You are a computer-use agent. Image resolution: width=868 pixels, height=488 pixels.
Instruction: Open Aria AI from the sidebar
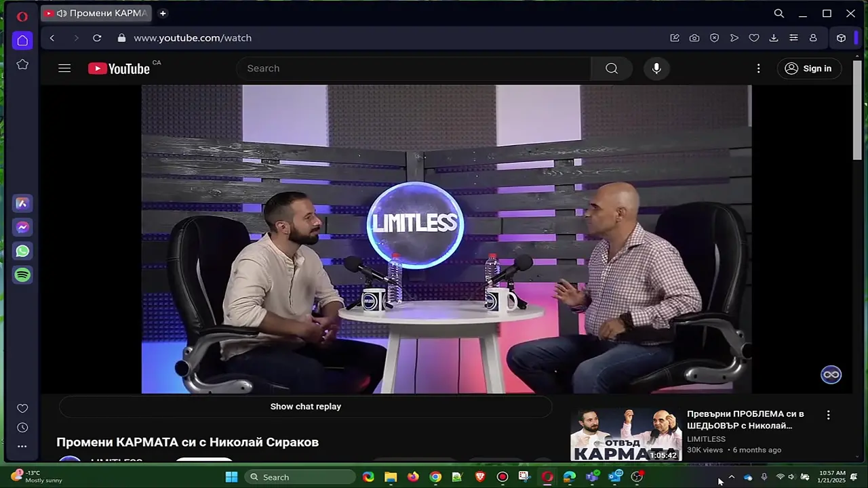[22, 203]
